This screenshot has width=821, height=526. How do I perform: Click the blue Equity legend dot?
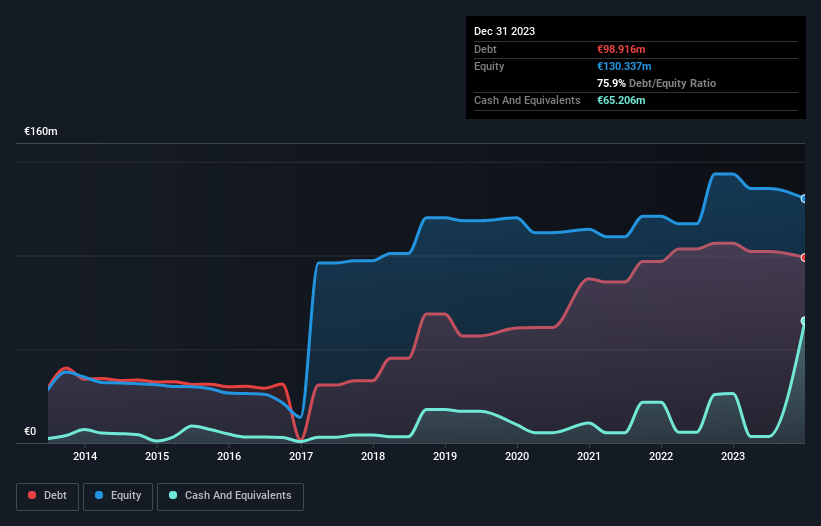click(x=99, y=495)
